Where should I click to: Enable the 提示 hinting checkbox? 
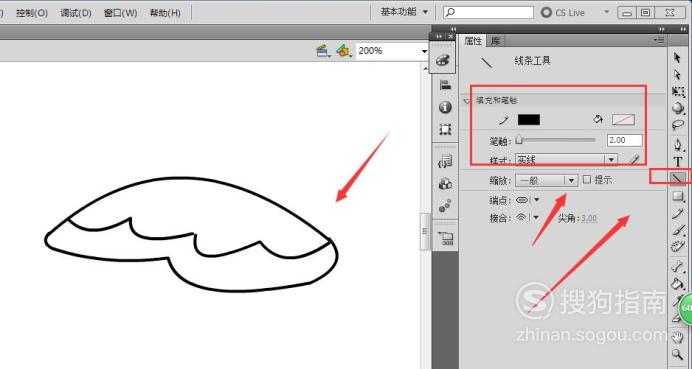pyautogui.click(x=587, y=180)
